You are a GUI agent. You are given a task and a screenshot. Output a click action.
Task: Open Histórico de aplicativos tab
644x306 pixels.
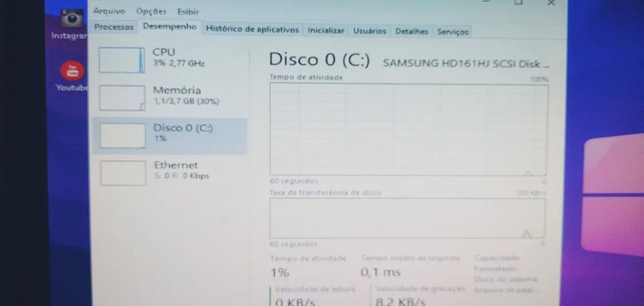(x=252, y=30)
